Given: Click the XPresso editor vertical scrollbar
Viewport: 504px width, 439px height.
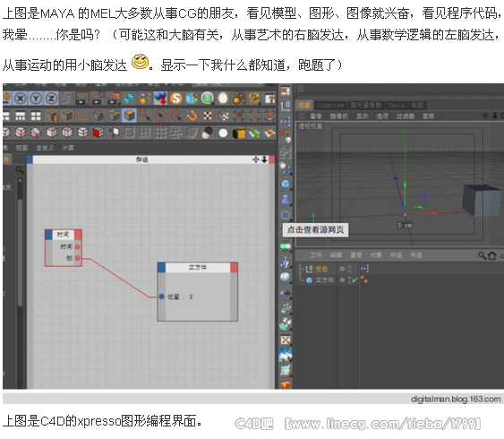Looking at the screenshot, I should 20,253.
